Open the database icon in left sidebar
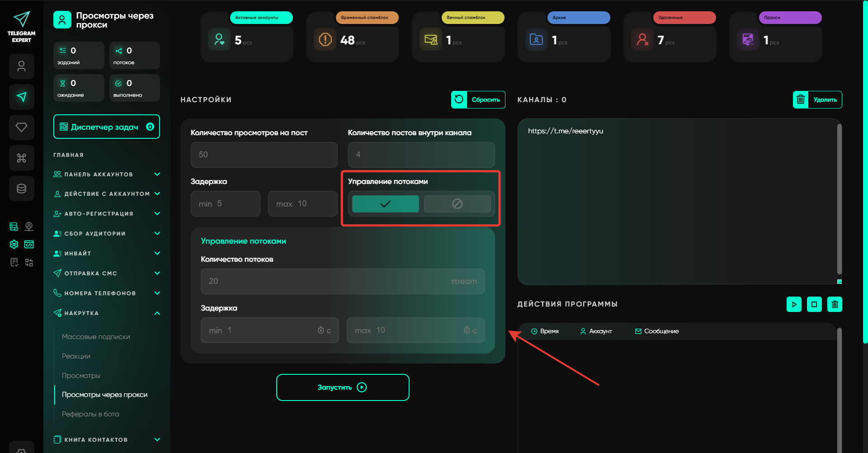The width and height of the screenshot is (868, 453). point(21,189)
